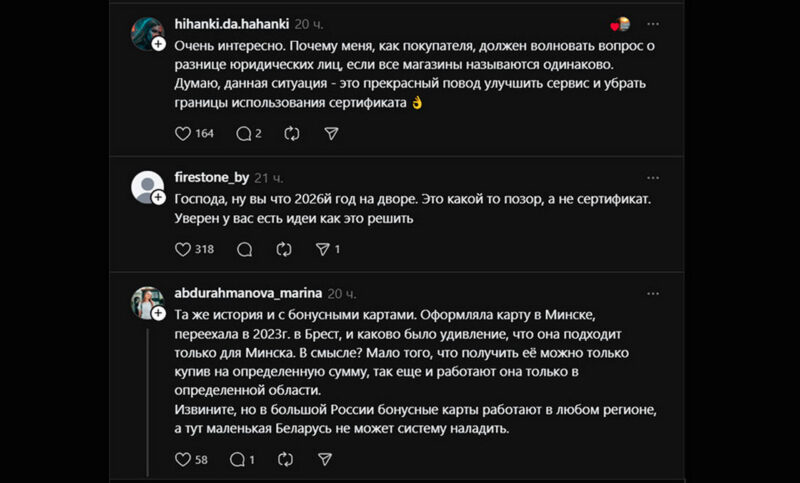Follow hihanki.da.hahanki via avatar plus badge
Image resolution: width=800 pixels, height=483 pixels.
[x=158, y=45]
